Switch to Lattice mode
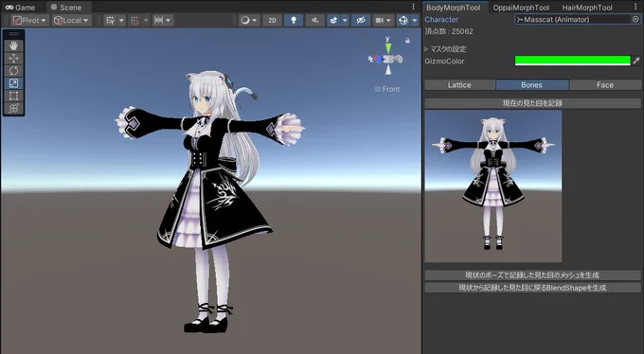Screen dimensions: 644x354 pos(459,84)
